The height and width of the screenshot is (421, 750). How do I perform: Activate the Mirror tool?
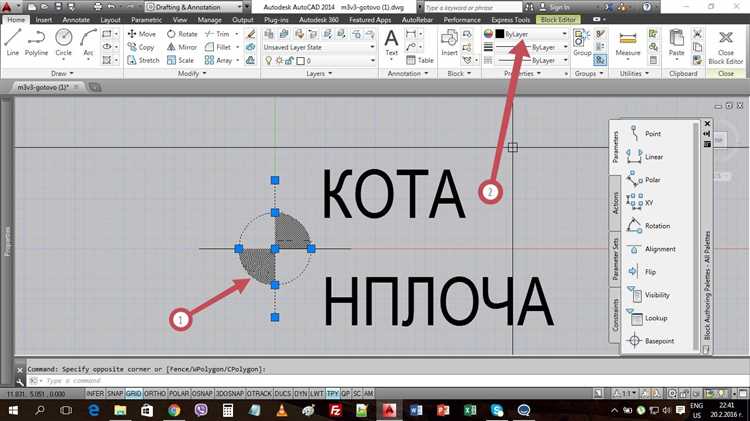pos(182,47)
